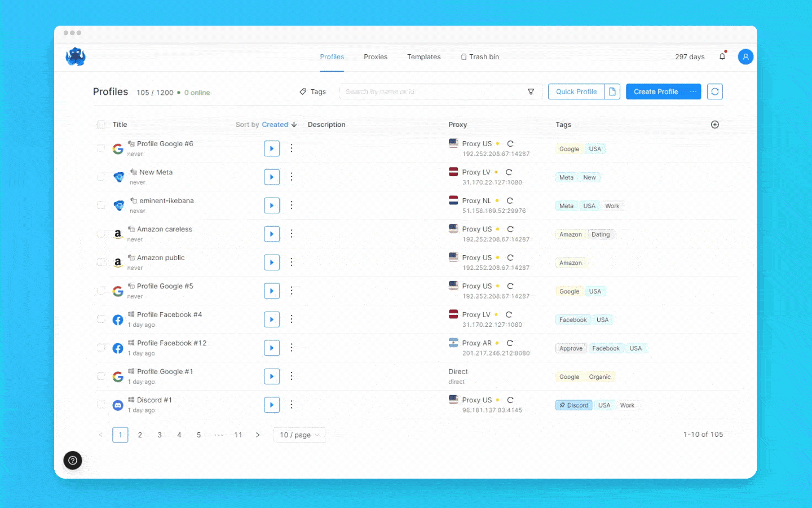Click the Create Profile button
The image size is (812, 508).
point(656,91)
